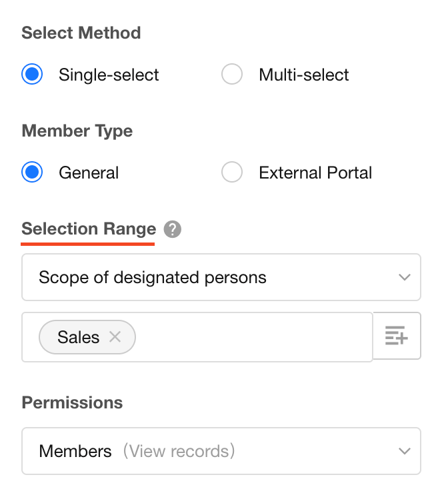Open the add members list icon
Screen dimensions: 448x497
pos(397,336)
